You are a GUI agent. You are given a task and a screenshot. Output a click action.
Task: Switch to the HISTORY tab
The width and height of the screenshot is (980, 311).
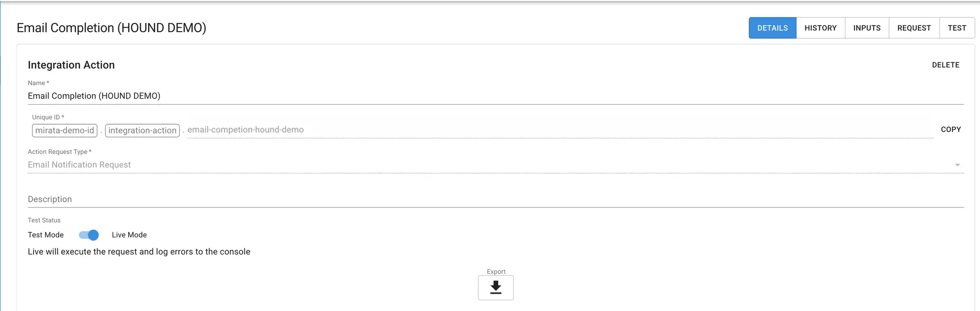coord(820,28)
